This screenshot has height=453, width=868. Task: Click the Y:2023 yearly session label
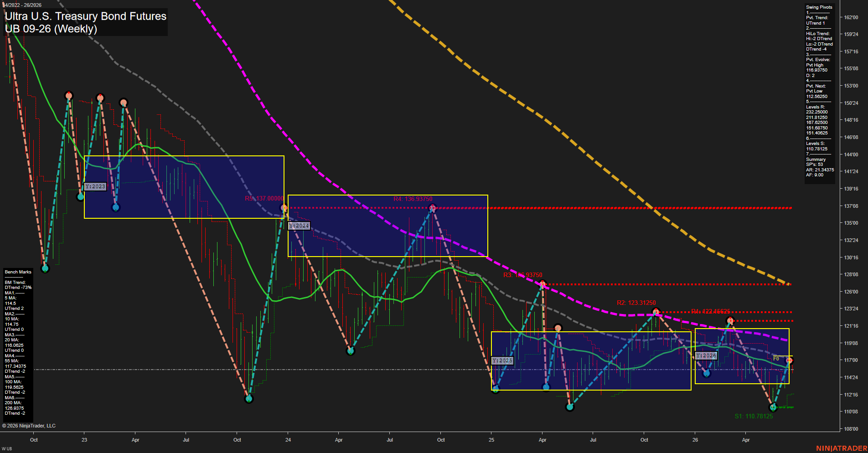95,186
